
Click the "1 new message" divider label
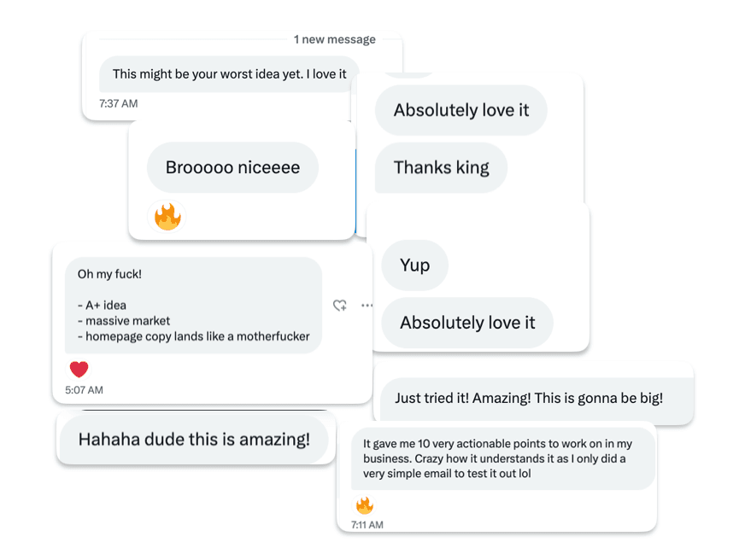[x=334, y=39]
